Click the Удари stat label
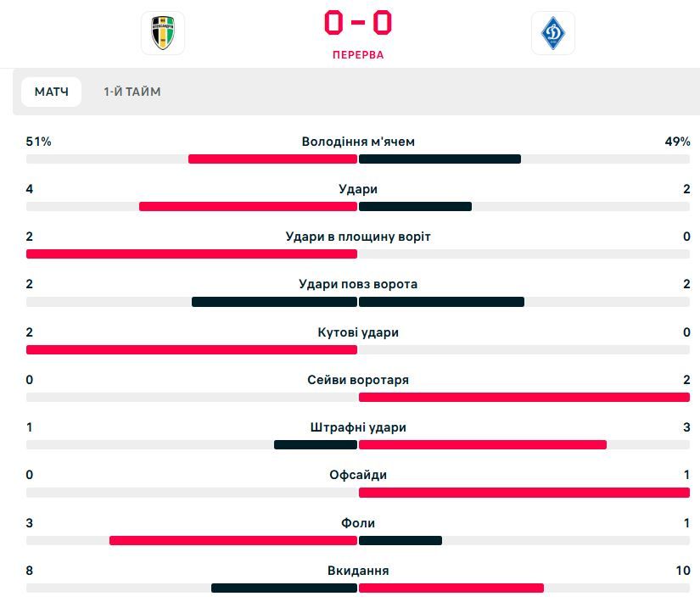The width and height of the screenshot is (700, 602). point(358,189)
